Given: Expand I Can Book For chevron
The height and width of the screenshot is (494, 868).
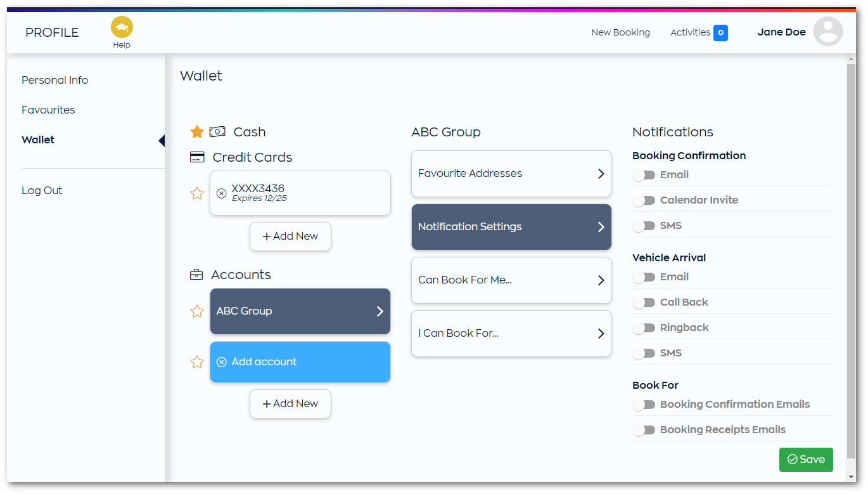Looking at the screenshot, I should pyautogui.click(x=601, y=334).
